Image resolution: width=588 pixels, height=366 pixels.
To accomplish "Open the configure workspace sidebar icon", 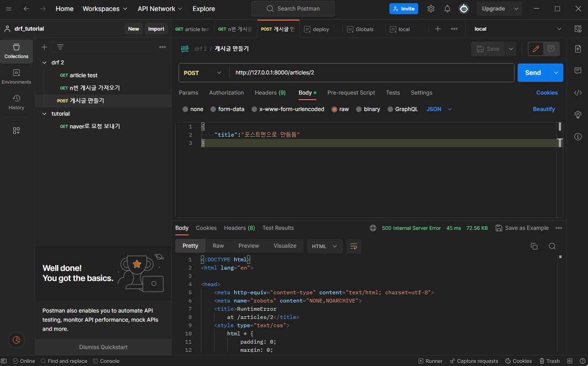I will point(16,131).
